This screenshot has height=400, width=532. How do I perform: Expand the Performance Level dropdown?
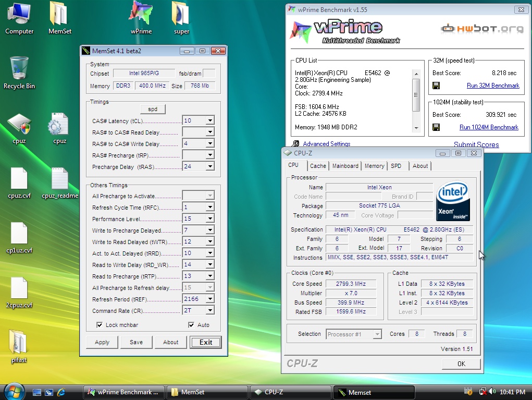click(x=211, y=219)
